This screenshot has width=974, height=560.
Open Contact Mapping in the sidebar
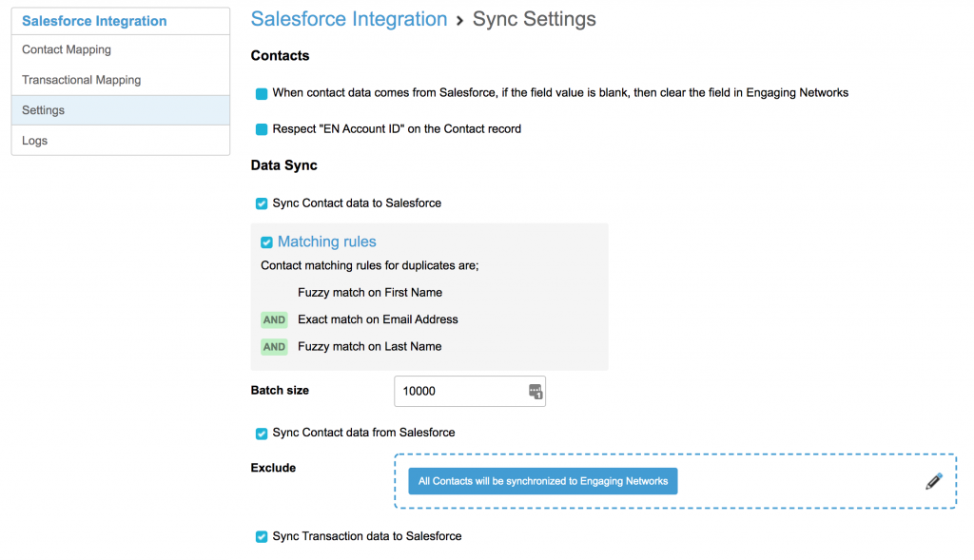[x=66, y=49]
